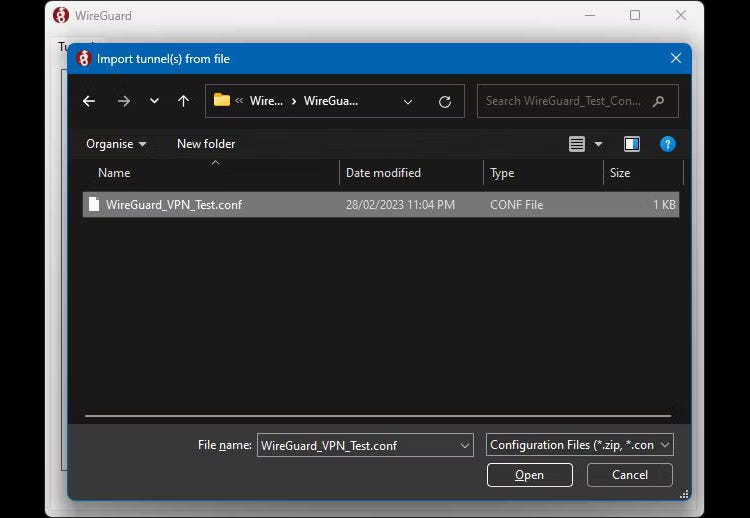Open the Organise menu
Viewport: 750px width, 518px height.
[116, 144]
